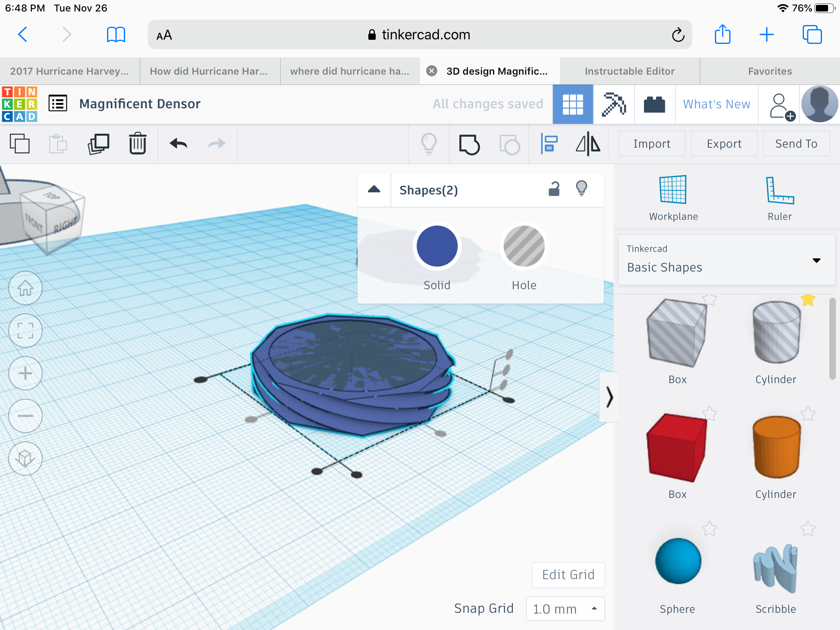Click the Paste clipboard icon
Image resolution: width=840 pixels, height=630 pixels.
pos(58,144)
